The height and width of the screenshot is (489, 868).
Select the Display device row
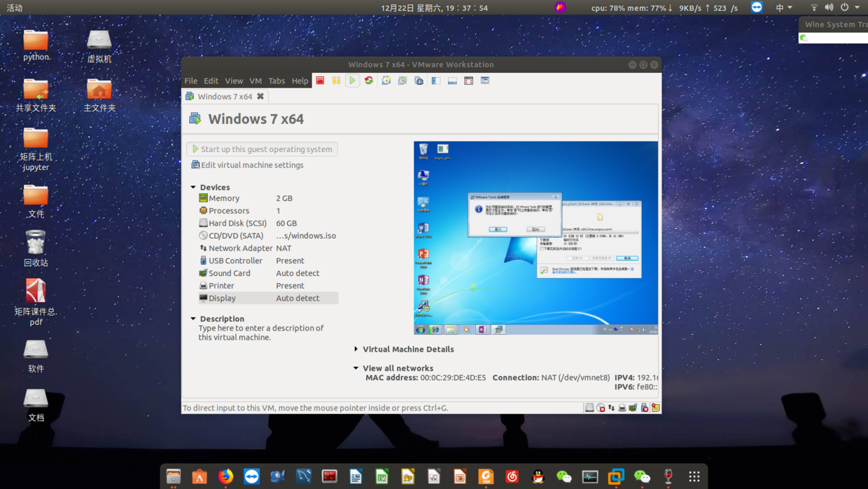point(268,298)
